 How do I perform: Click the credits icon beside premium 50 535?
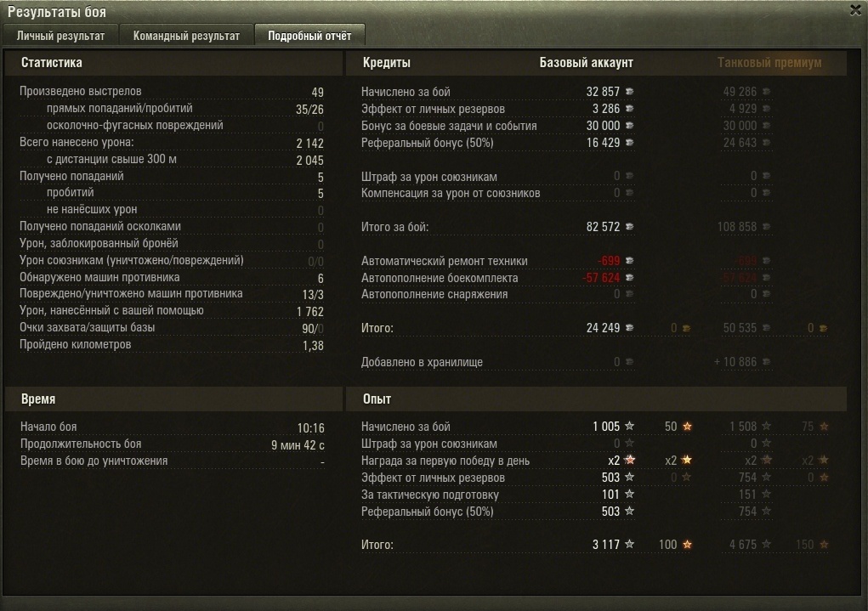[766, 328]
